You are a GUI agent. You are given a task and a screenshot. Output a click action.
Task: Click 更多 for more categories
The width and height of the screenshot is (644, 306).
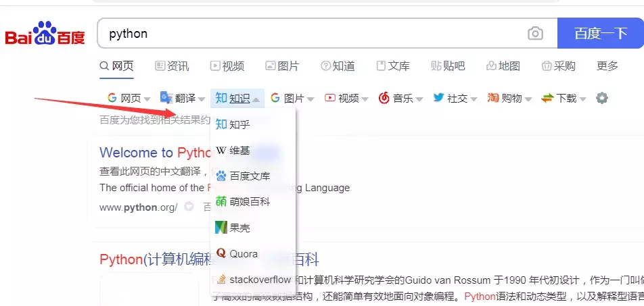(x=607, y=66)
